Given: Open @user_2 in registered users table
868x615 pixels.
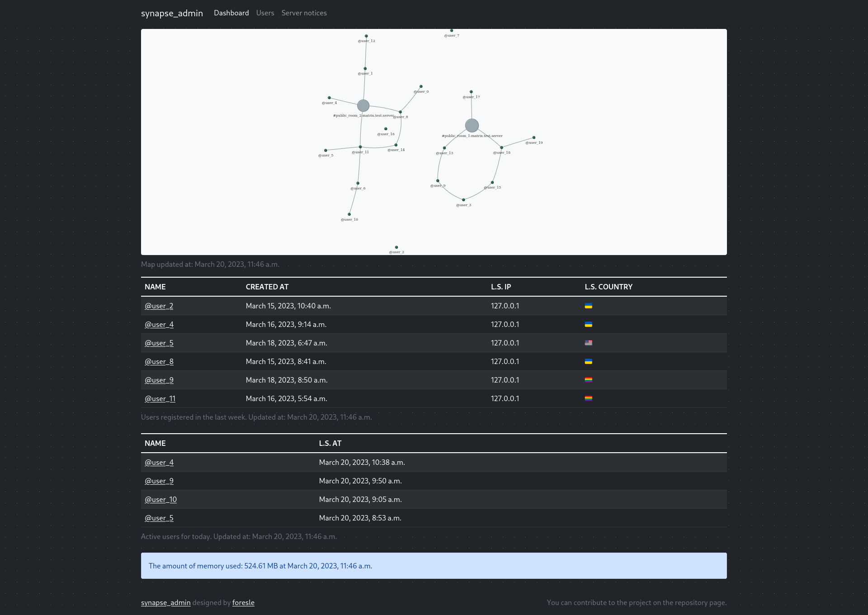Looking at the screenshot, I should point(159,306).
